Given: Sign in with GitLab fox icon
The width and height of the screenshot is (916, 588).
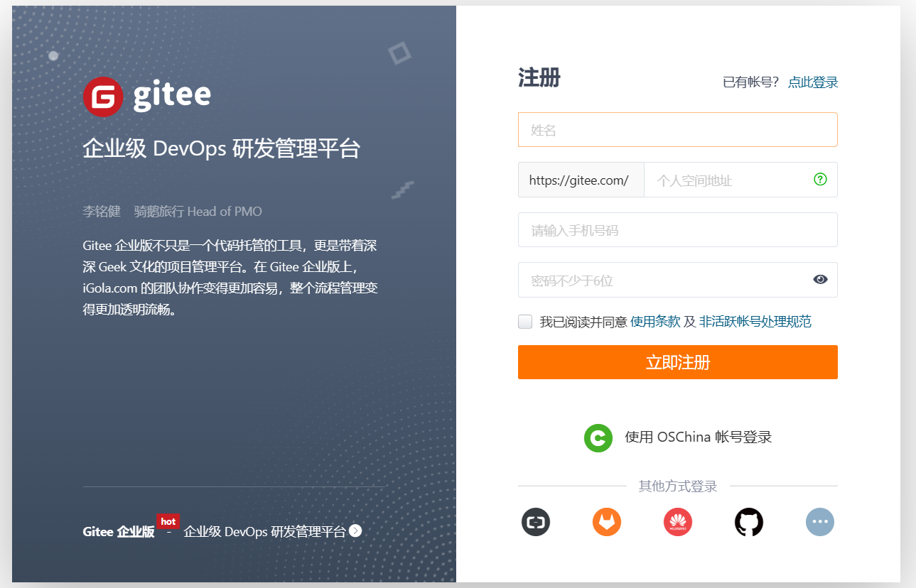Looking at the screenshot, I should (607, 523).
